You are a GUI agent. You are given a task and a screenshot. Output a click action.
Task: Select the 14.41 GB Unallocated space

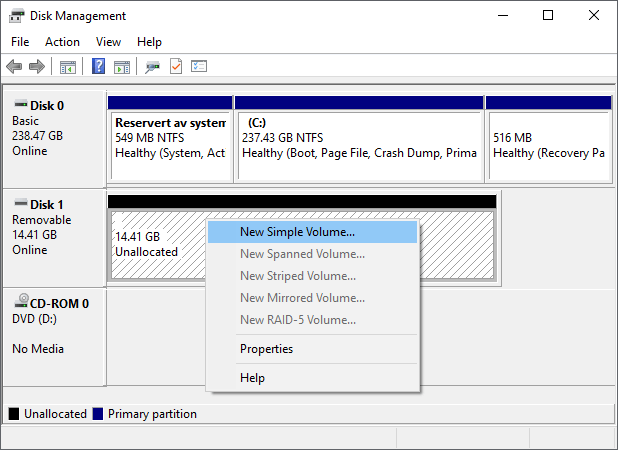(x=158, y=245)
